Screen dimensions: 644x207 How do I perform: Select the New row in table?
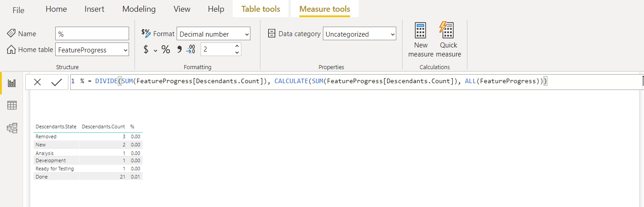pyautogui.click(x=88, y=145)
